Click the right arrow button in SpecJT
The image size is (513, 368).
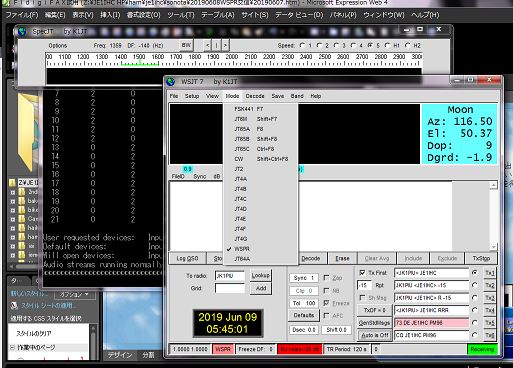[x=226, y=45]
